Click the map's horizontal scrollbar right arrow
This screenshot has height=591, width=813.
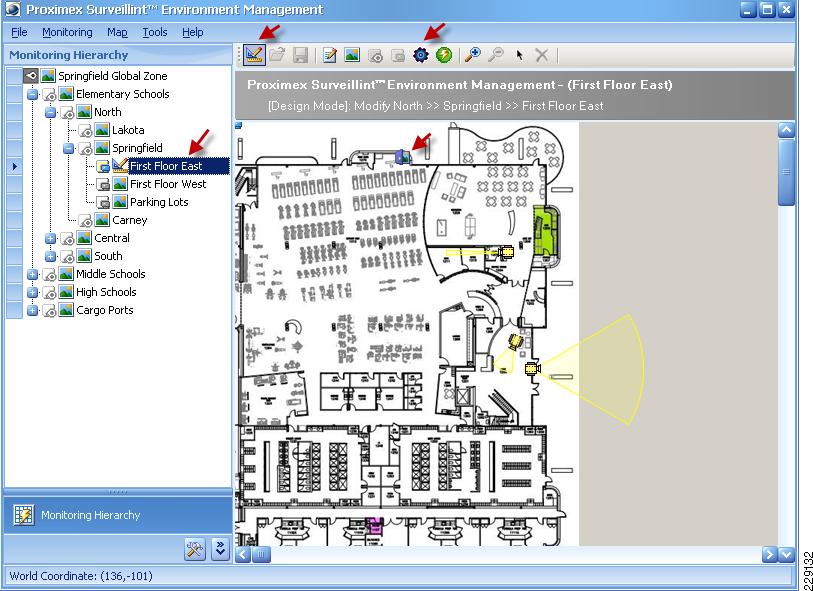769,555
